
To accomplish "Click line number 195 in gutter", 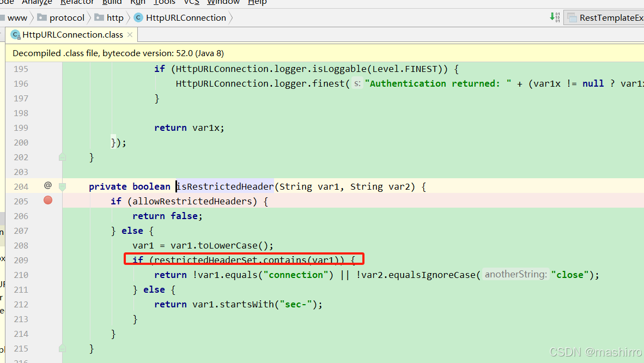I will (21, 69).
